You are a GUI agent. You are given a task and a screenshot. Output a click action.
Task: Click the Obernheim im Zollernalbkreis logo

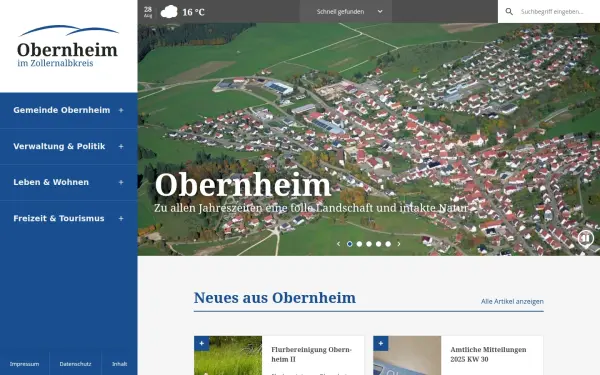click(67, 46)
